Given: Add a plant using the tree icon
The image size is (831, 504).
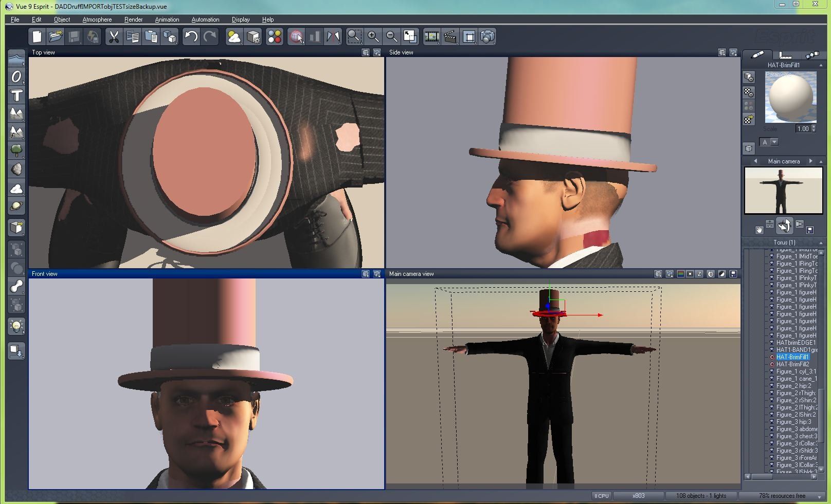Looking at the screenshot, I should (x=16, y=151).
